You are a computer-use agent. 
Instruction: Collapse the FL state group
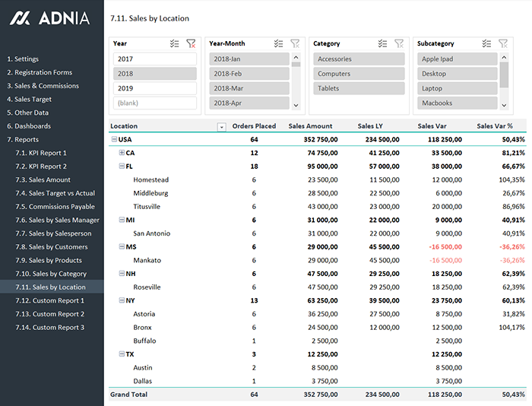(122, 167)
